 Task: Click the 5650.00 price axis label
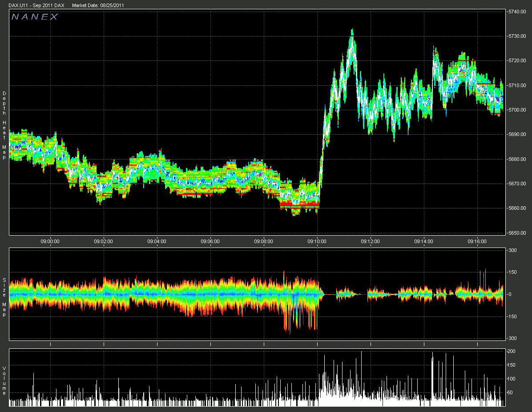[x=518, y=232]
